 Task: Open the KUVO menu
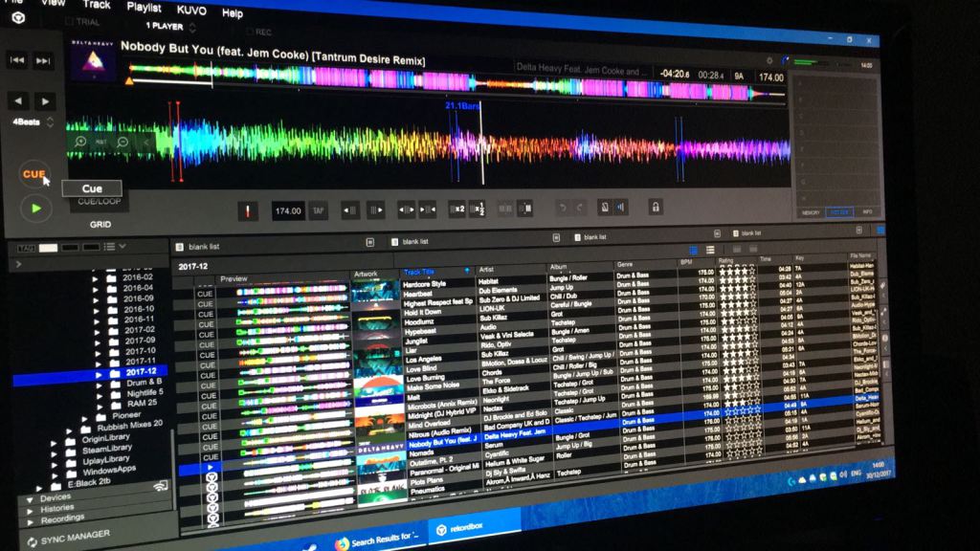coord(191,11)
